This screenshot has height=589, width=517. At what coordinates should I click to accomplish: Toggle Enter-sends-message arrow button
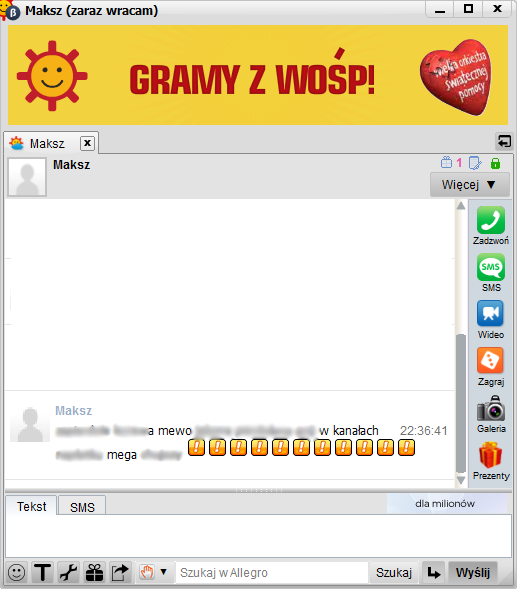pos(434,572)
